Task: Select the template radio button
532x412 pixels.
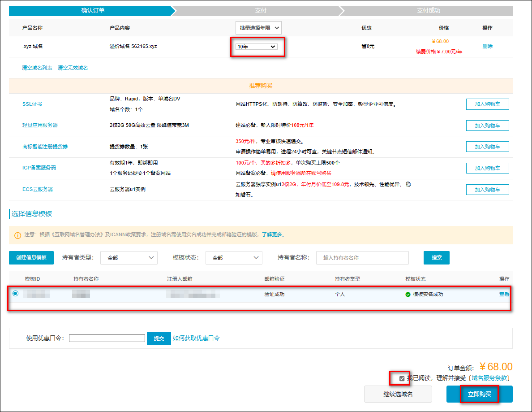Action: click(16, 294)
